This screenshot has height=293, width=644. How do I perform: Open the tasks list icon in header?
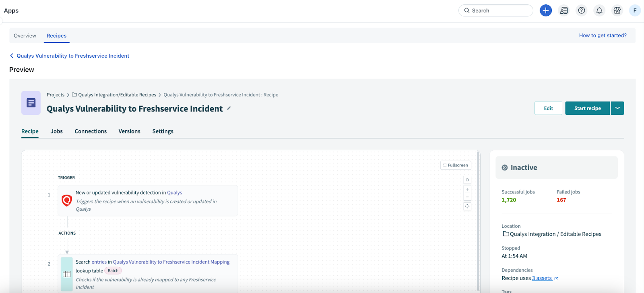click(x=564, y=10)
